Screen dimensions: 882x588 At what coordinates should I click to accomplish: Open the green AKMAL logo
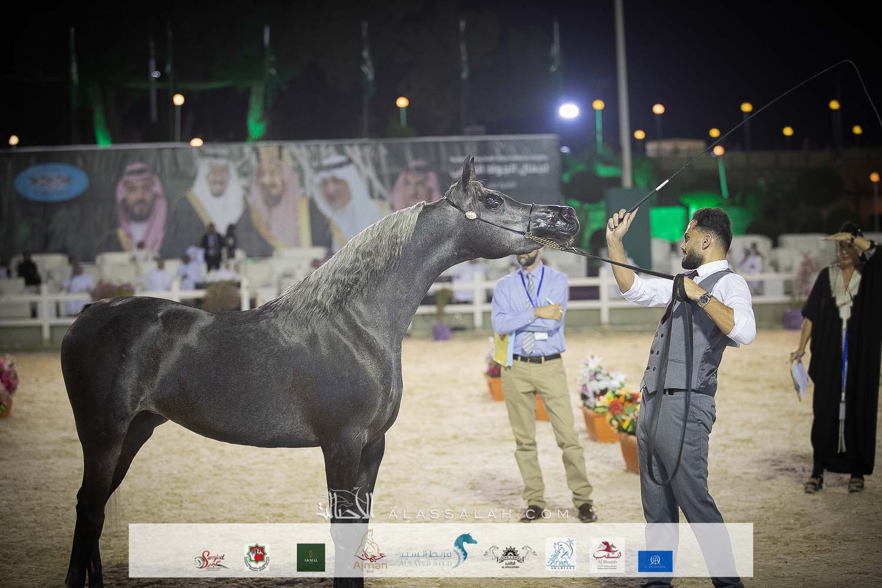(x=310, y=557)
